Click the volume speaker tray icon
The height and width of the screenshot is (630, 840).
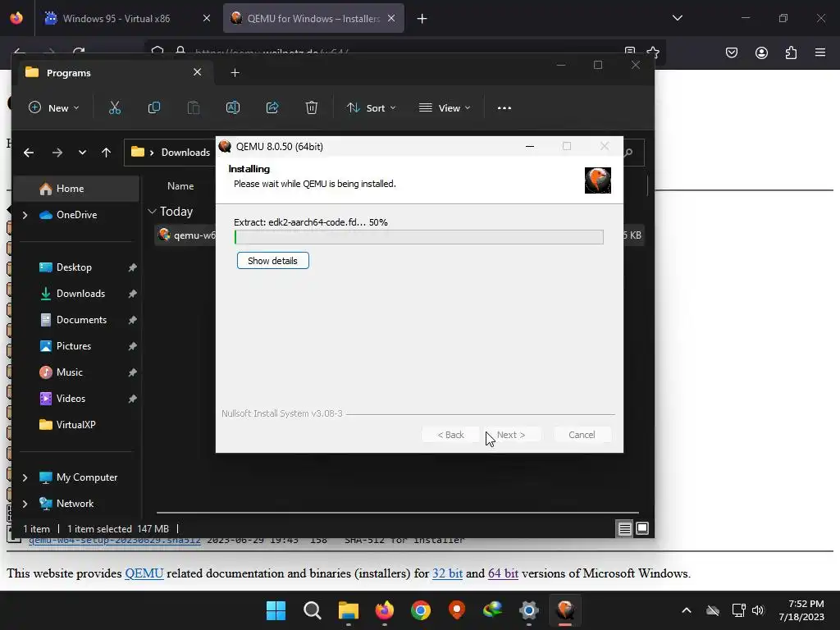758,610
